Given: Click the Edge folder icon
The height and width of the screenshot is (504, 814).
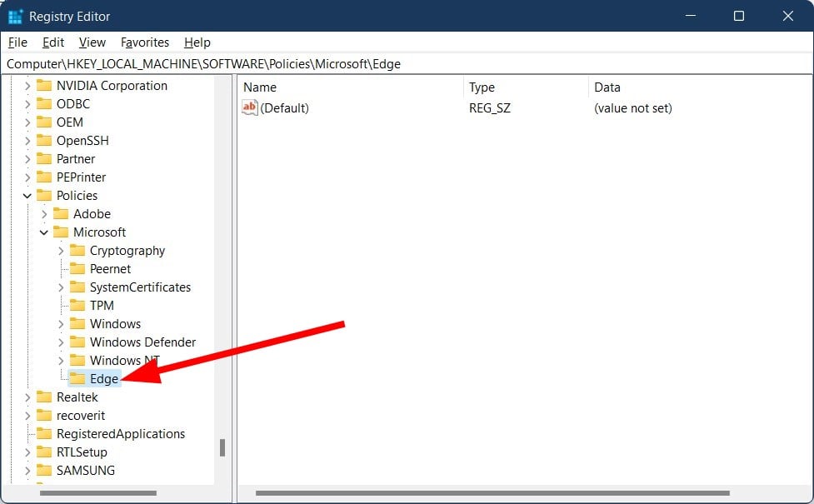Looking at the screenshot, I should (x=77, y=378).
